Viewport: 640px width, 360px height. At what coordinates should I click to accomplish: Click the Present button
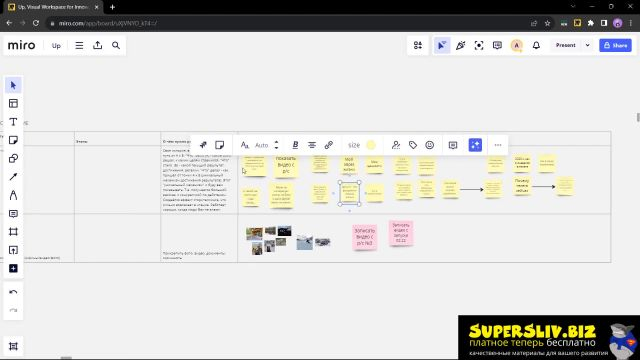(565, 45)
